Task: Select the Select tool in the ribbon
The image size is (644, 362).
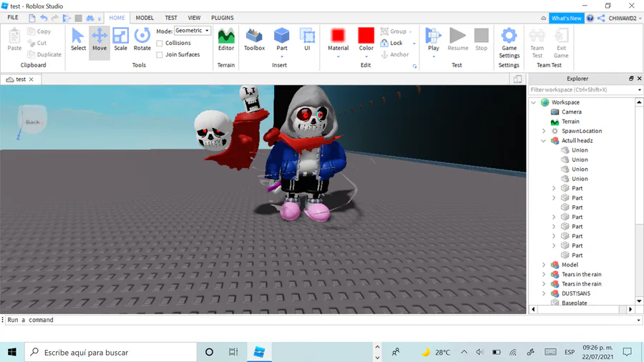Action: click(78, 39)
